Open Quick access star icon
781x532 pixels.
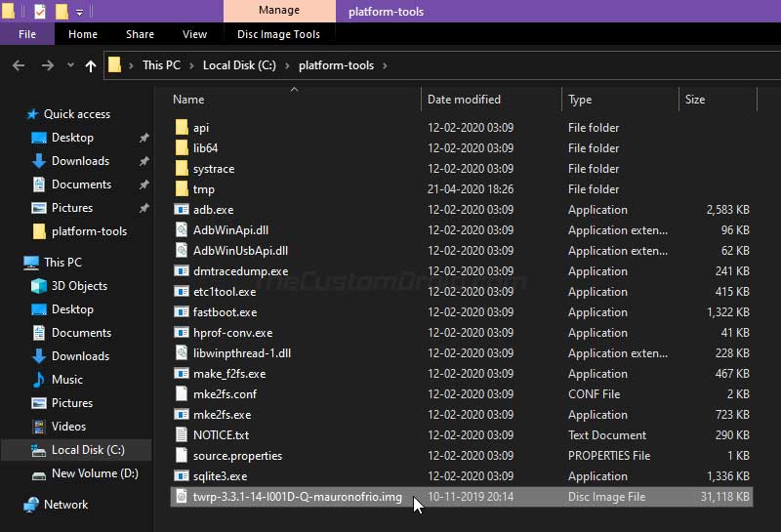click(x=32, y=114)
